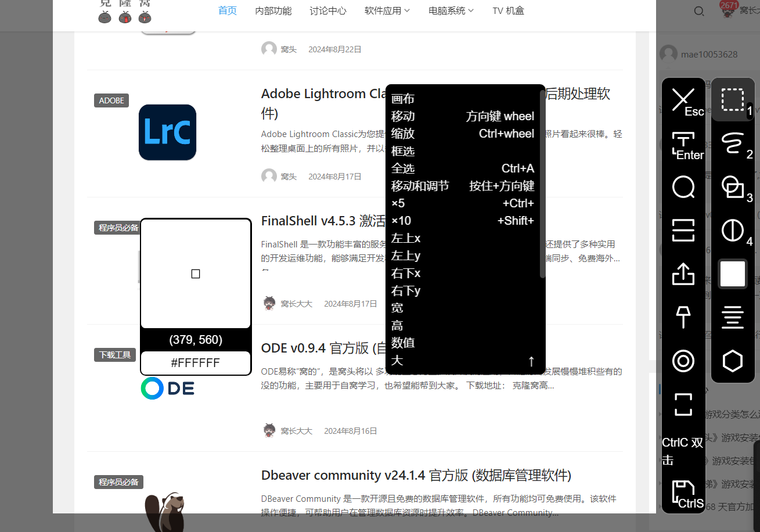Image resolution: width=760 pixels, height=532 pixels.
Task: Select the QR code scan icon
Action: coord(683,231)
